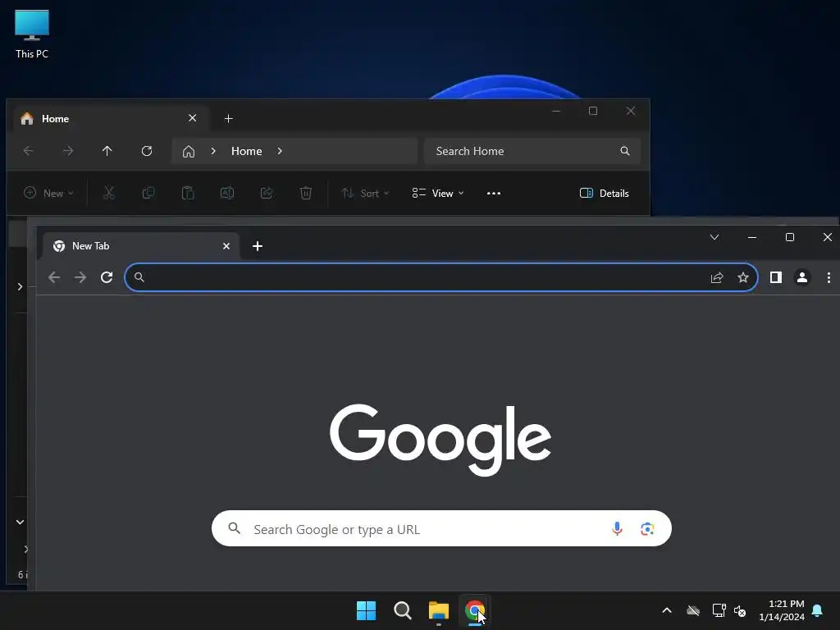
Task: Click the Rename icon in Explorer toolbar
Action: click(227, 193)
